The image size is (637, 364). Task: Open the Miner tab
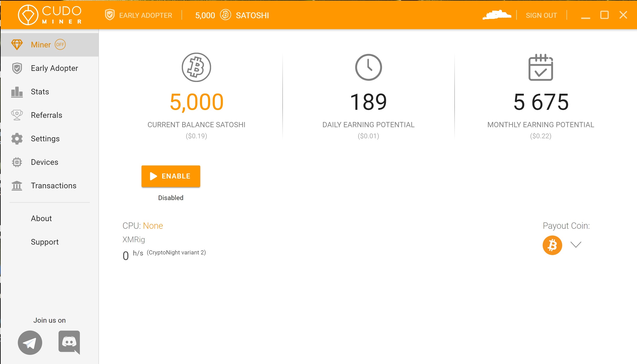click(x=50, y=45)
